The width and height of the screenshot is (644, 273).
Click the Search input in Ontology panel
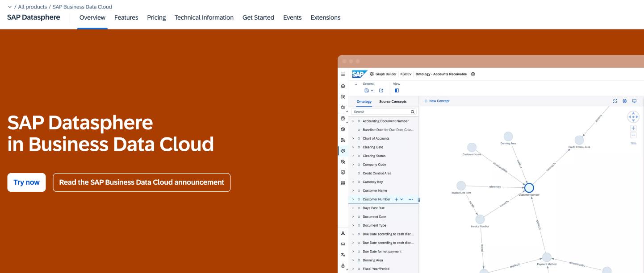point(380,112)
